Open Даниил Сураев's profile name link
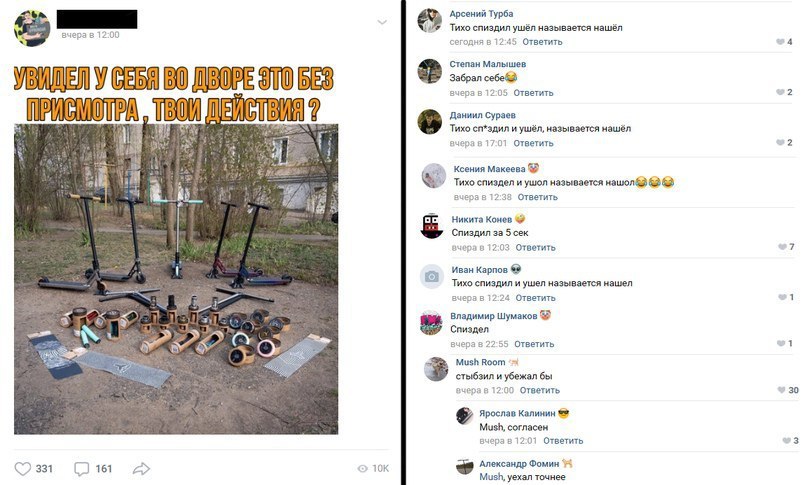The width and height of the screenshot is (807, 485). point(482,115)
